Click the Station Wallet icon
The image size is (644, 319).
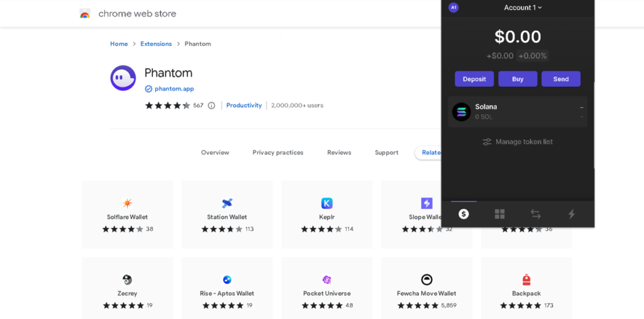(x=227, y=203)
